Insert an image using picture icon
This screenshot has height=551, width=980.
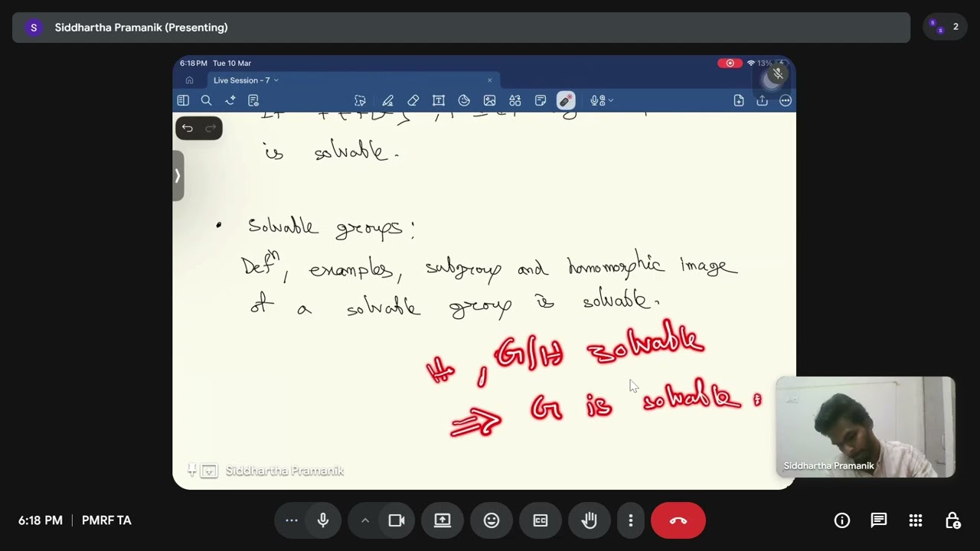[490, 100]
